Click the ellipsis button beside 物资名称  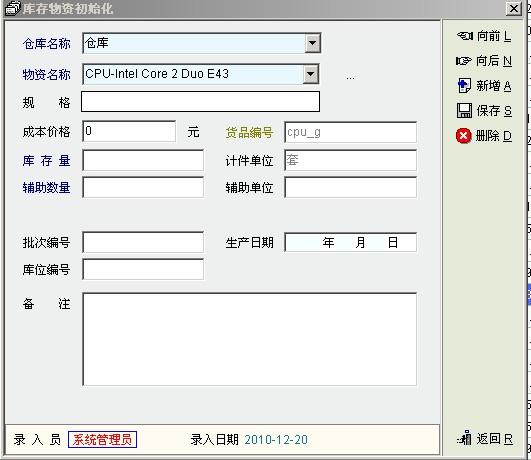coord(350,78)
